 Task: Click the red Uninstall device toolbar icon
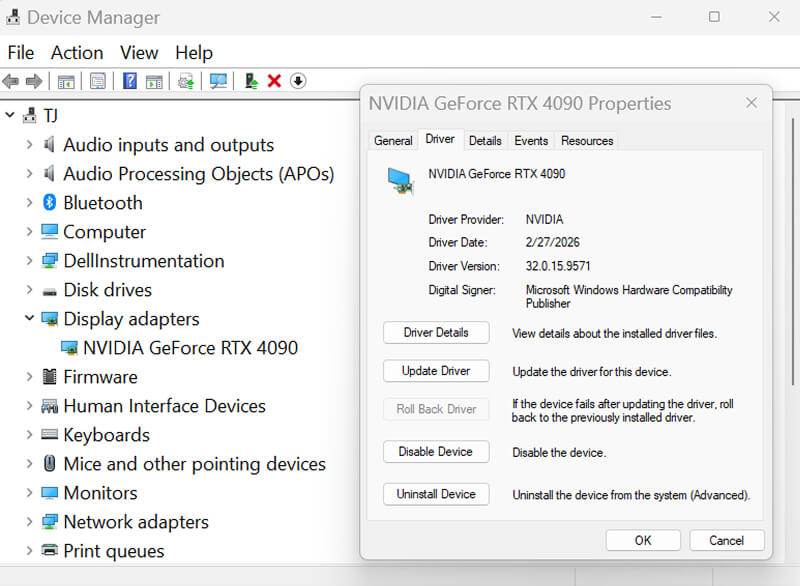click(274, 80)
